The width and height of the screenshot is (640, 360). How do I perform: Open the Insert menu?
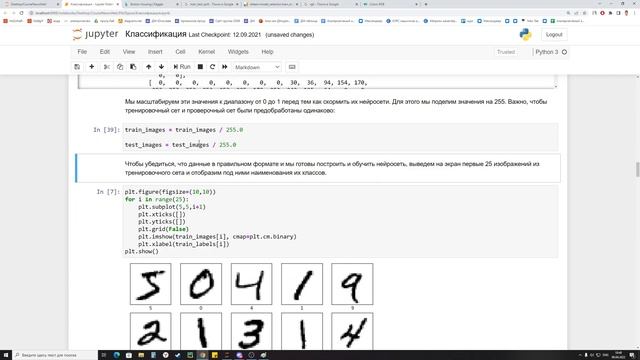155,52
